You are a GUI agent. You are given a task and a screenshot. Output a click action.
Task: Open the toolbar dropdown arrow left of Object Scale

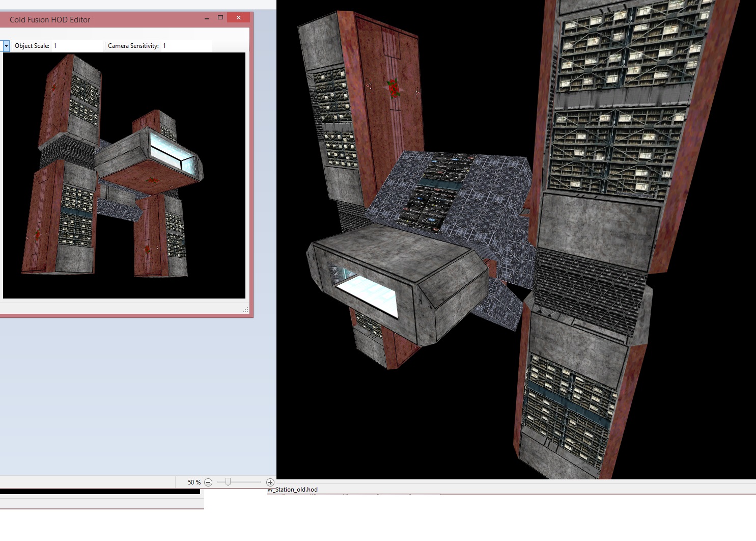[6, 46]
